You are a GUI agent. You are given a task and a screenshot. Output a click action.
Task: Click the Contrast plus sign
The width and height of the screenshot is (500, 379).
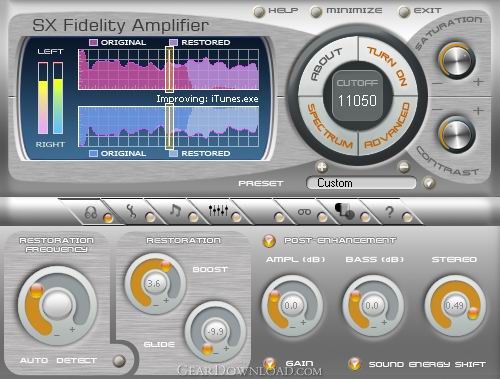478,110
